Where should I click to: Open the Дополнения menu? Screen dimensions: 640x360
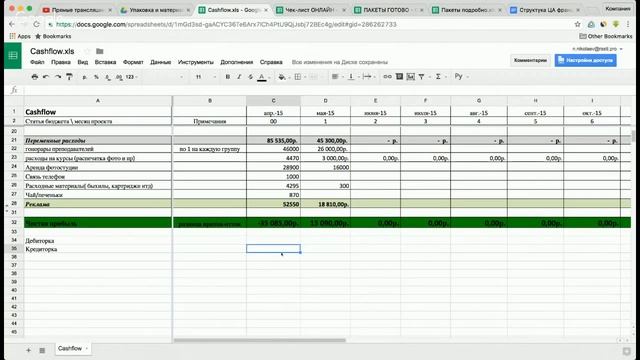[x=237, y=62]
